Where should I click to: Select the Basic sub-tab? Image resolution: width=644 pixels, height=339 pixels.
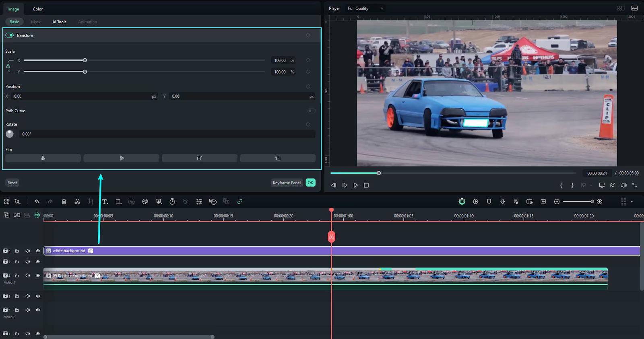pyautogui.click(x=14, y=22)
